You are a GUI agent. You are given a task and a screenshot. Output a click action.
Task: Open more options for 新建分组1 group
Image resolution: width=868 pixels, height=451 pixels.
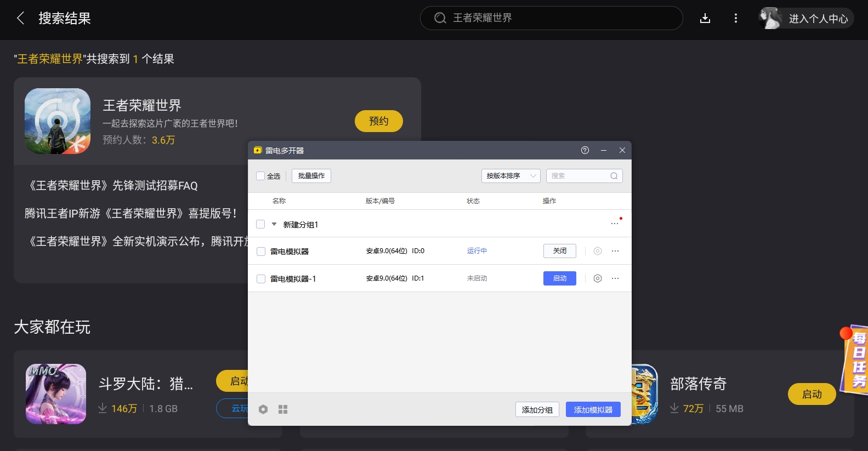click(615, 224)
